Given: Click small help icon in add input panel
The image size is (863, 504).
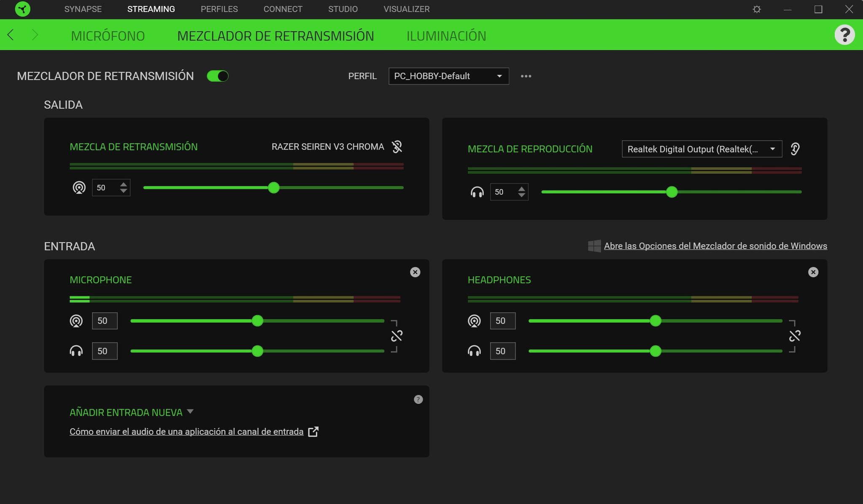Looking at the screenshot, I should click(x=418, y=400).
